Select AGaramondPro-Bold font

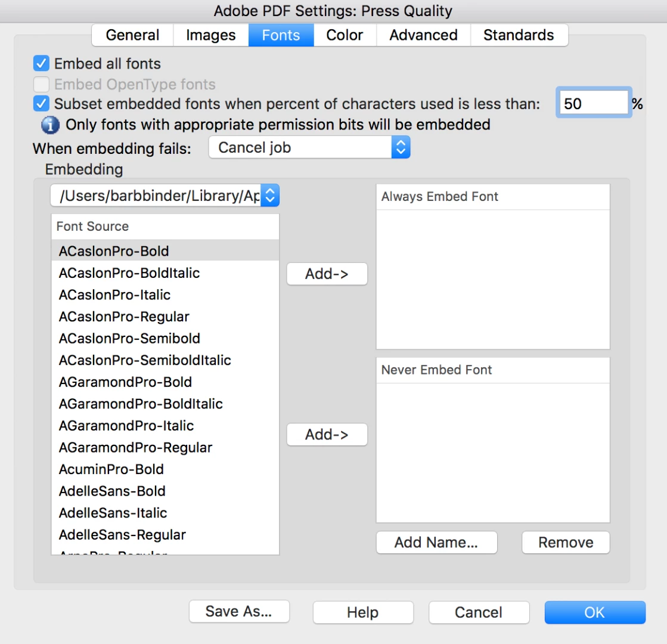coord(165,382)
